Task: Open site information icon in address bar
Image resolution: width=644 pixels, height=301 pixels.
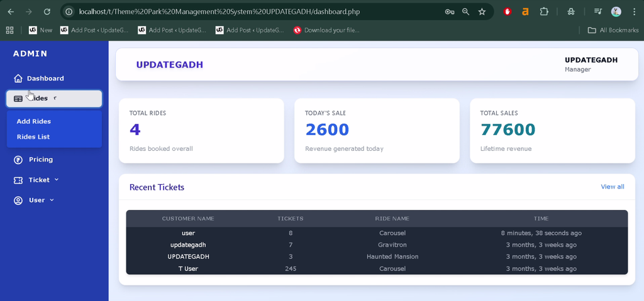Action: click(69, 12)
